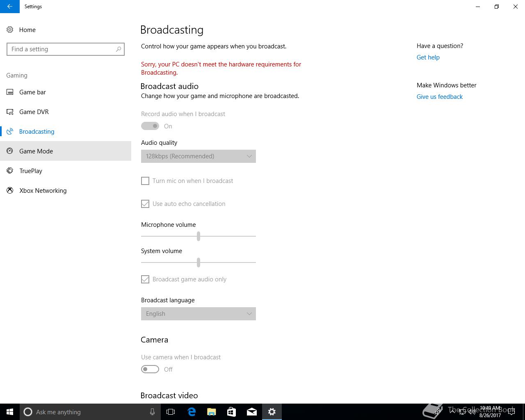Open the Windows Start menu
The height and width of the screenshot is (420, 525).
10,412
